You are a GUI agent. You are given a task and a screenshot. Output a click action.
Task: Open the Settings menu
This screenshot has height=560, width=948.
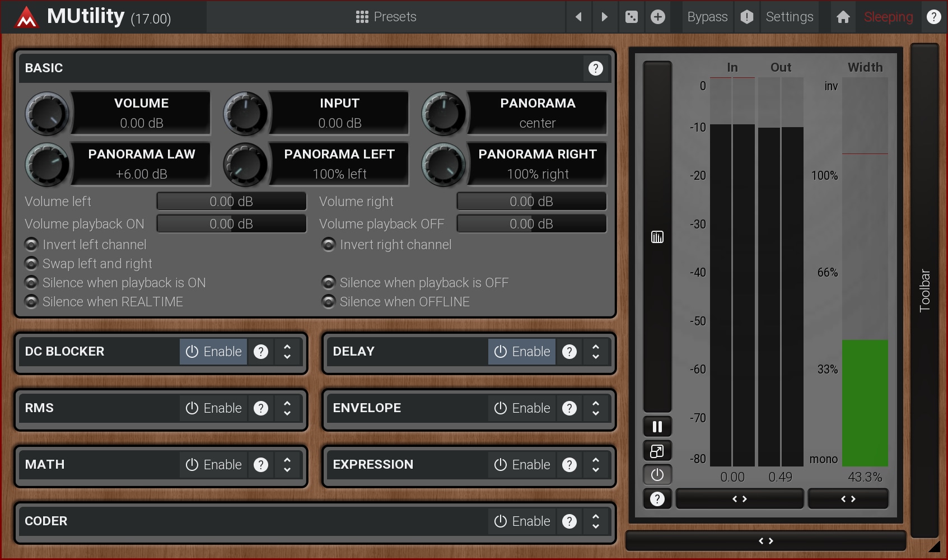pyautogui.click(x=789, y=17)
